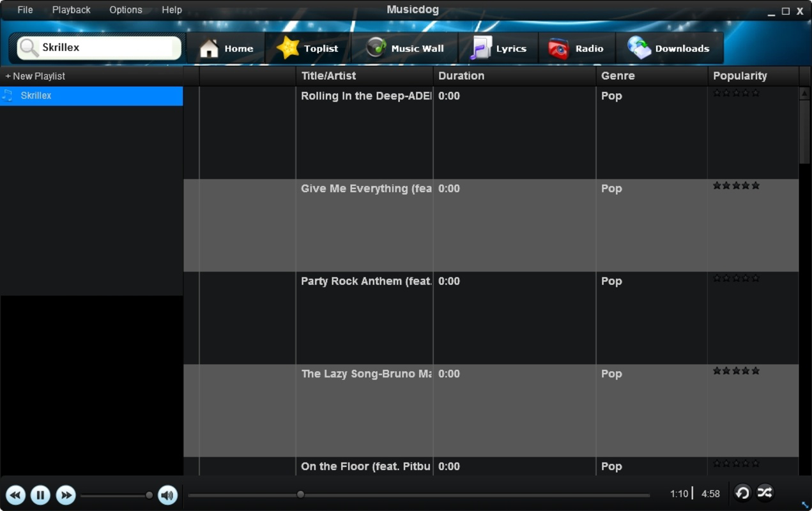The height and width of the screenshot is (511, 812).
Task: Open the Music Wall tab
Action: pos(404,49)
